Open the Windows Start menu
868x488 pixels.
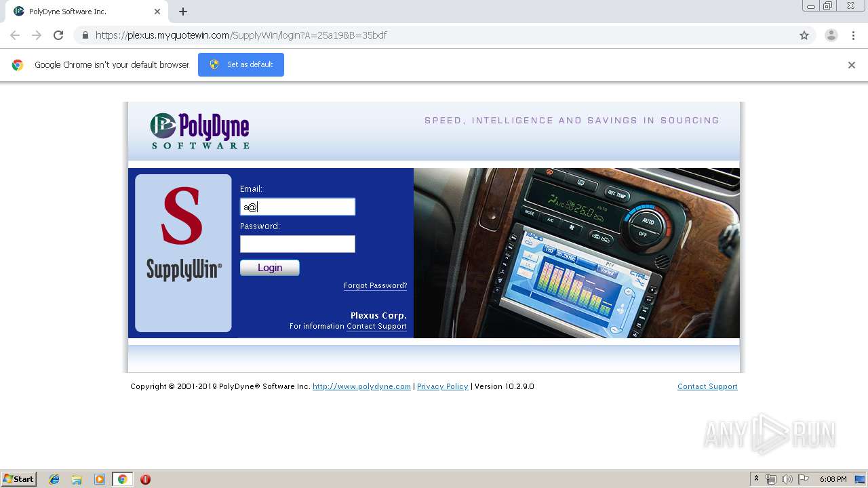[19, 479]
